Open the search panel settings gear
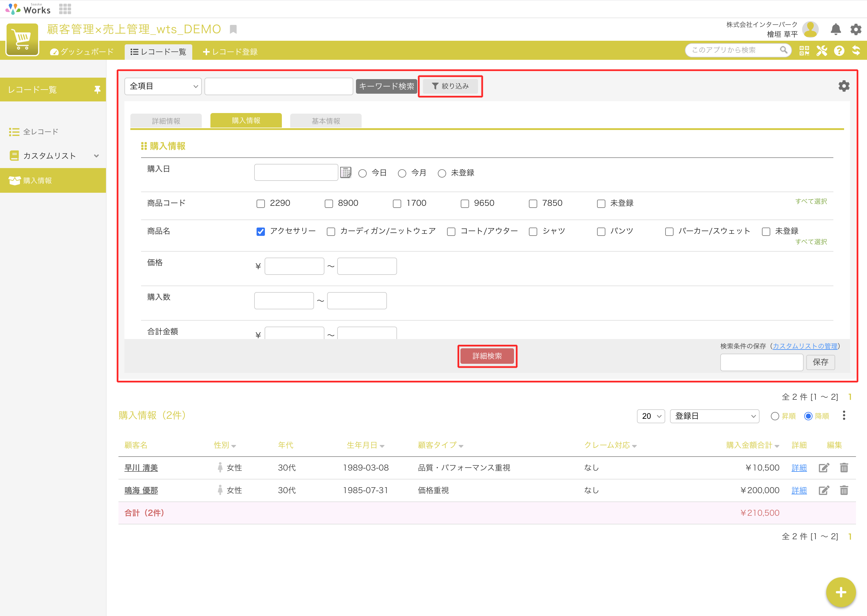867x616 pixels. (x=843, y=86)
